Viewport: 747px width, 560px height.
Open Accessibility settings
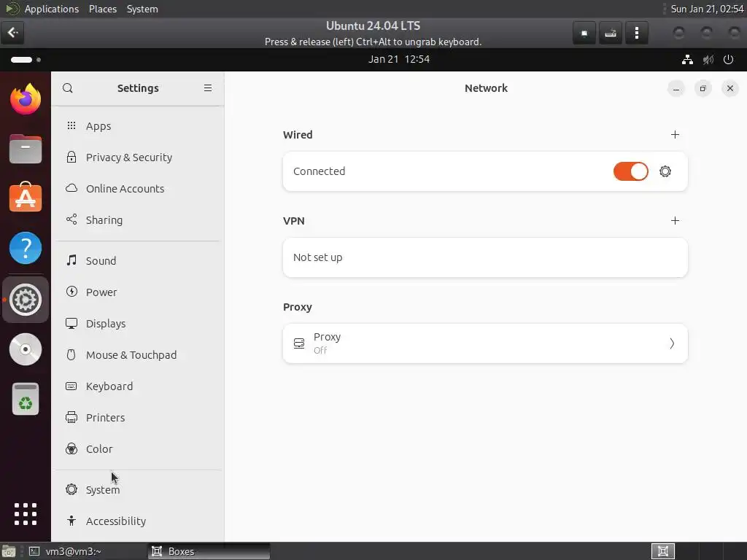pos(138,521)
